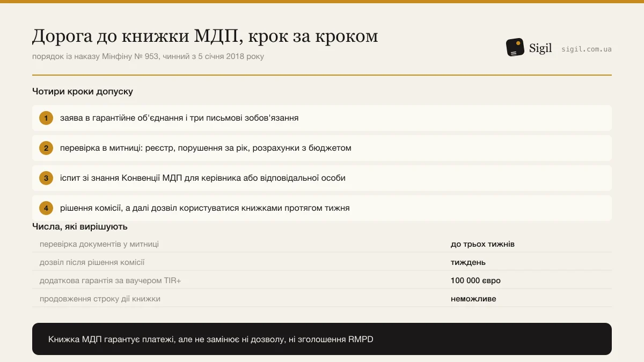Click the value 'до трьох тижнів'
Screen dimensions: 644x362
[x=483, y=244]
